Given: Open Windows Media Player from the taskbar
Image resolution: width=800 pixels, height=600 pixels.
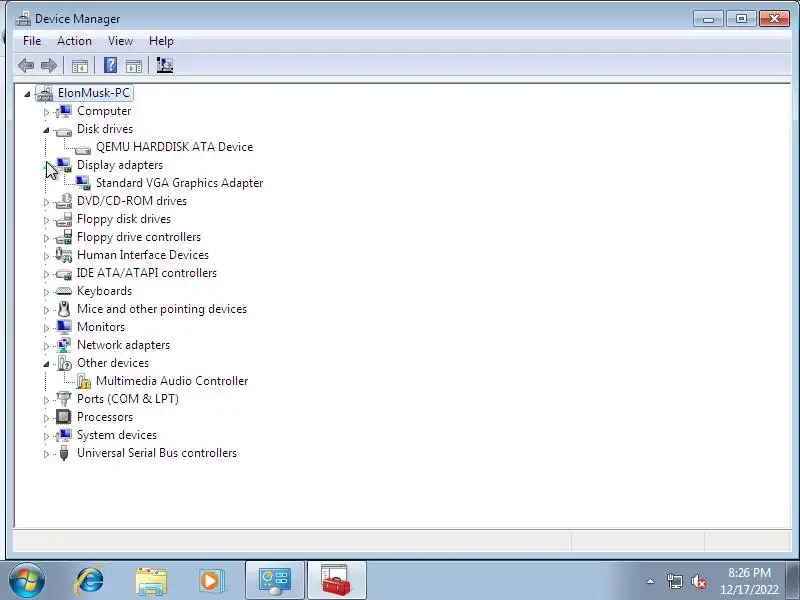Looking at the screenshot, I should 211,581.
